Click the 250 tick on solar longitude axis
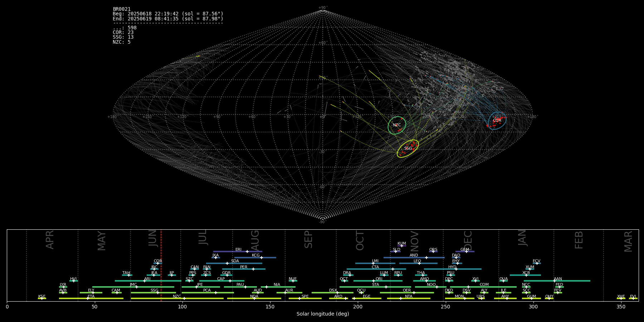Image resolution: width=644 pixels, height=322 pixels. [x=445, y=307]
